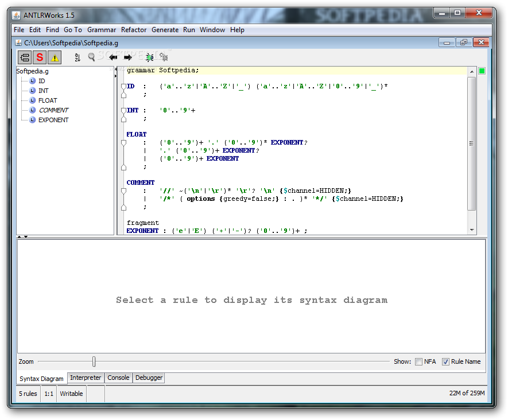Navigate forward with the right arrow
508x420 pixels.
128,57
